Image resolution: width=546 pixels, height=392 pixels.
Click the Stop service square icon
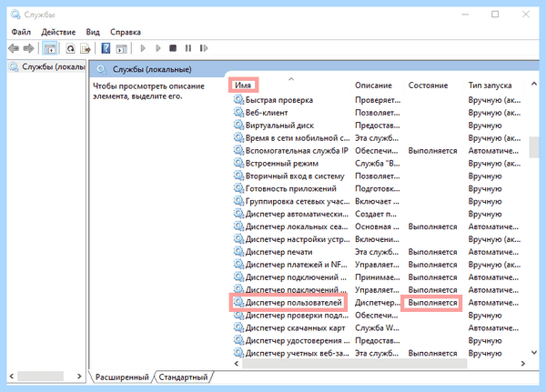(173, 48)
